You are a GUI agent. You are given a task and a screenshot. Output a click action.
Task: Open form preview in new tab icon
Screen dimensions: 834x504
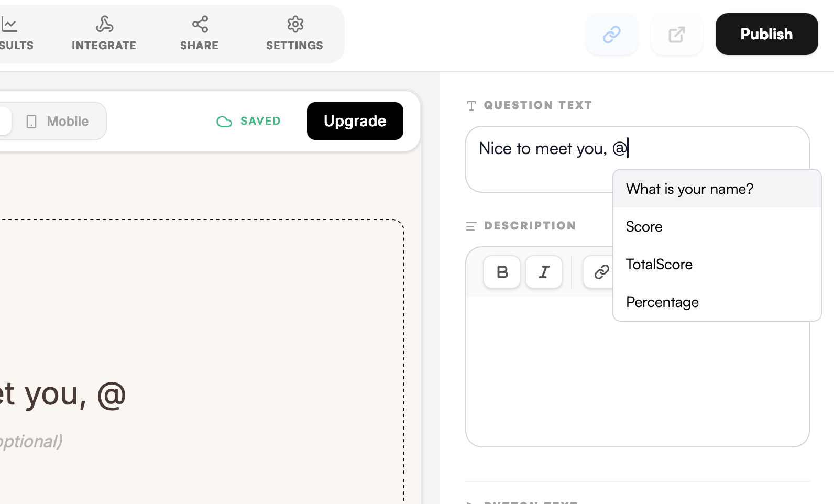point(676,35)
